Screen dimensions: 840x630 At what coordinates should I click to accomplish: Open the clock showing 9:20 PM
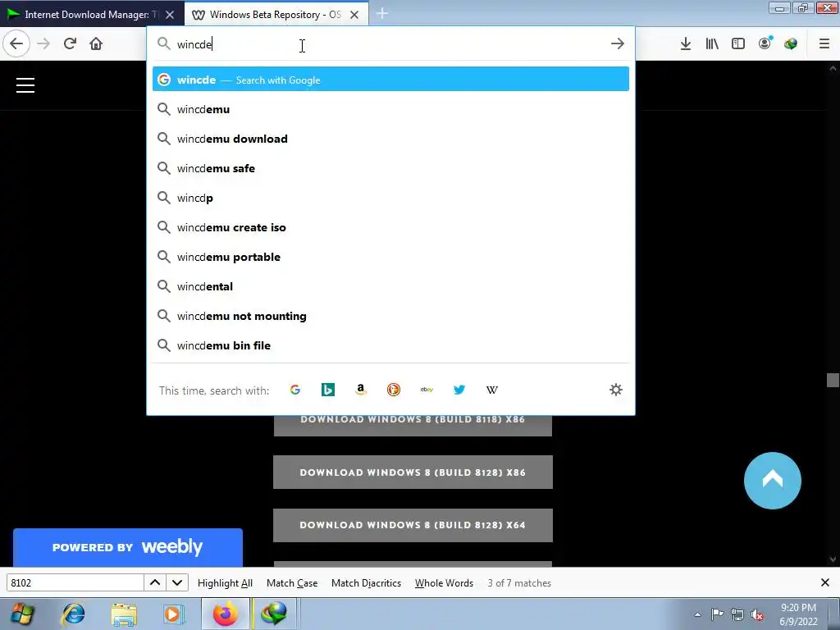798,614
